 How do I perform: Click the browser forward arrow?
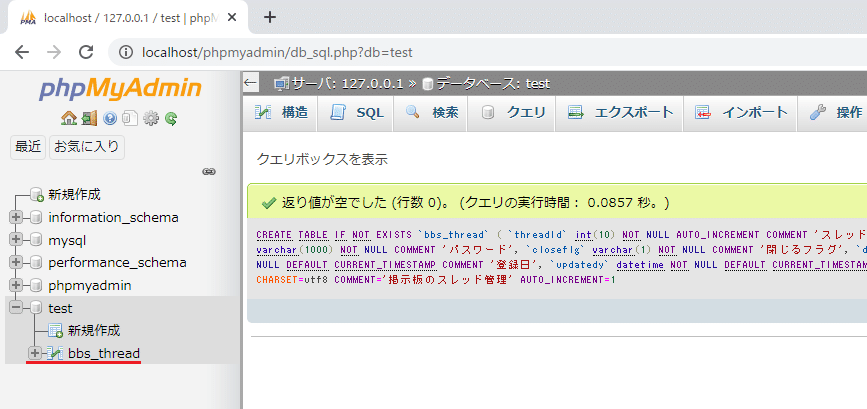pyautogui.click(x=54, y=53)
